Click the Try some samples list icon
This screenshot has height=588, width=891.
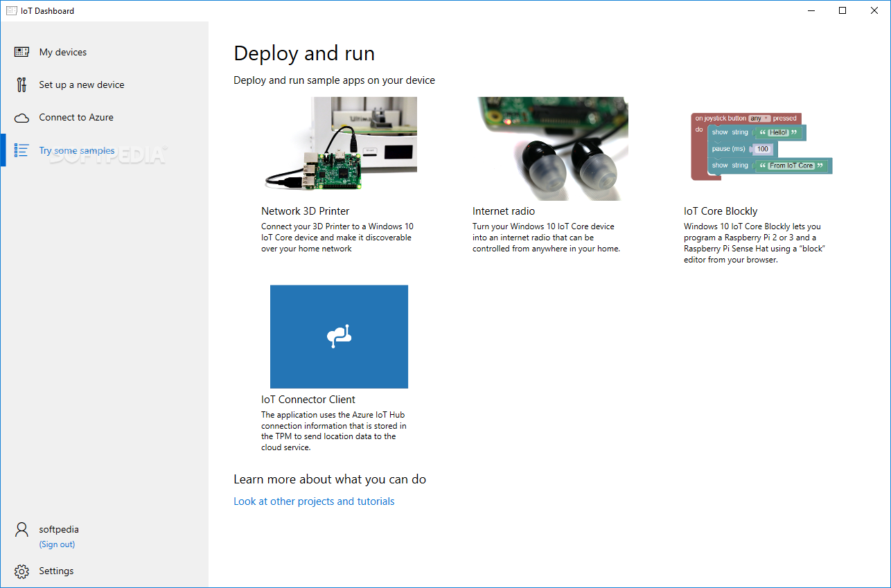coord(21,150)
